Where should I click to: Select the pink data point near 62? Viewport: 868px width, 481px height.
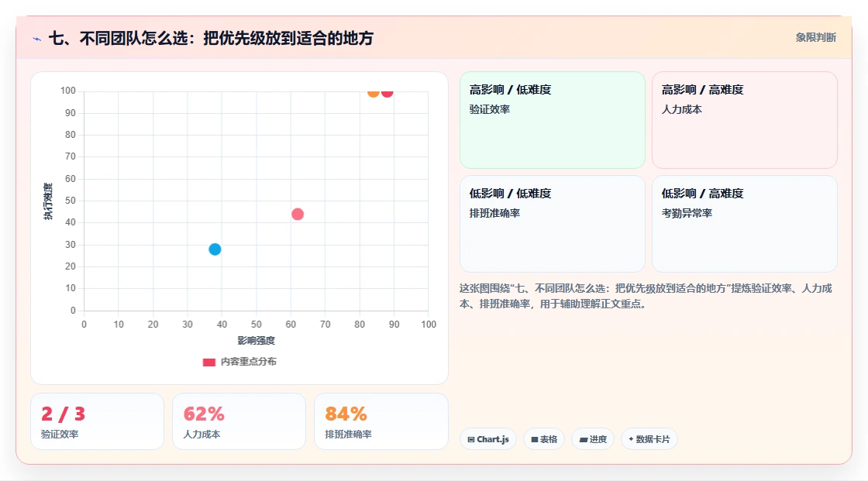click(298, 215)
